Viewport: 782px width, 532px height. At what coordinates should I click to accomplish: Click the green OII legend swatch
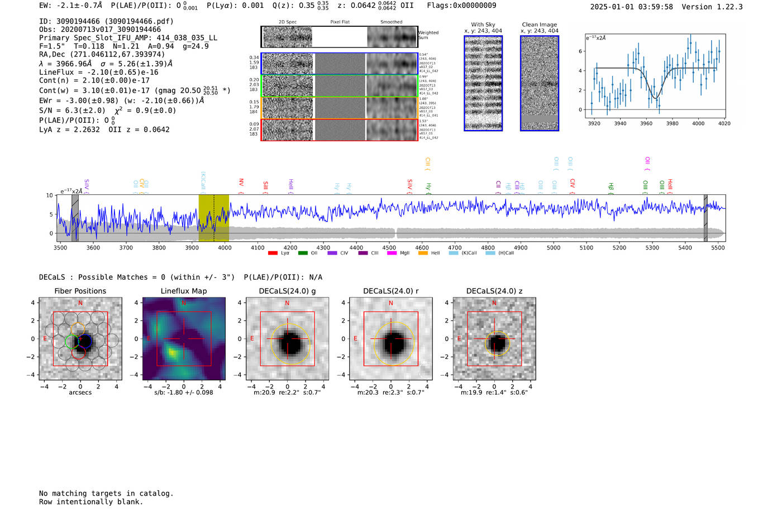coord(303,253)
